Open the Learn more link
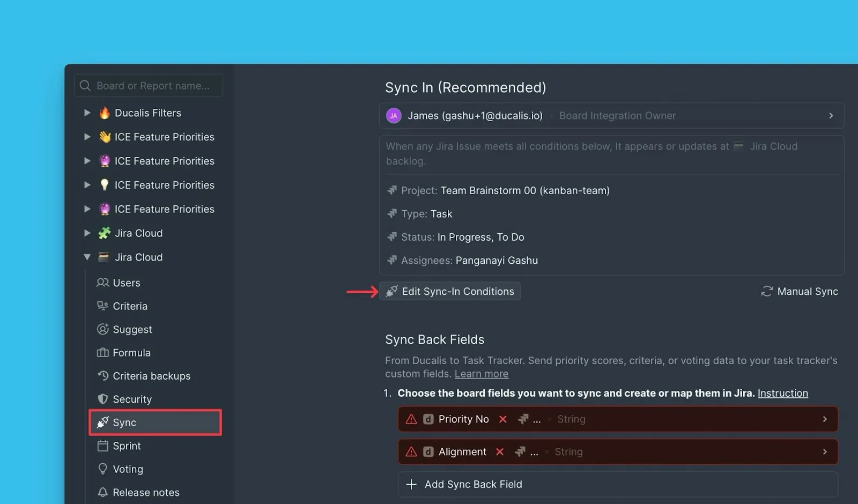Image resolution: width=858 pixels, height=504 pixels. [481, 374]
